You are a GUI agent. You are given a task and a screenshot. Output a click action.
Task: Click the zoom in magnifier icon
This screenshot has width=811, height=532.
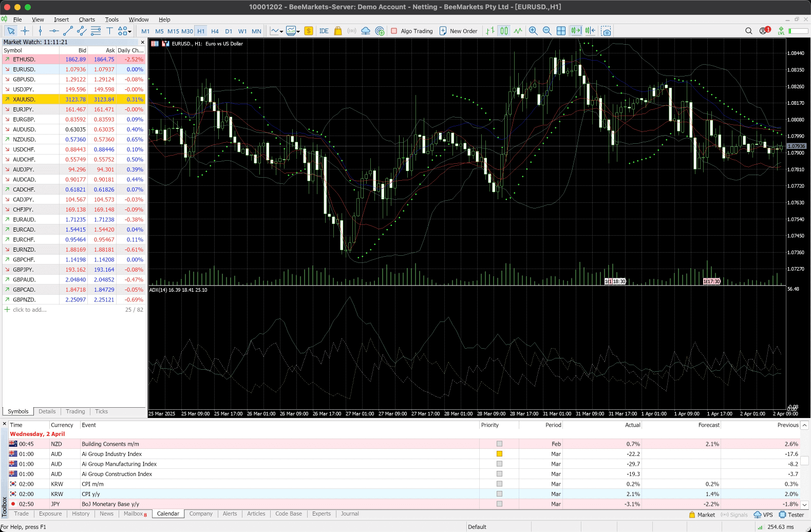pos(533,31)
